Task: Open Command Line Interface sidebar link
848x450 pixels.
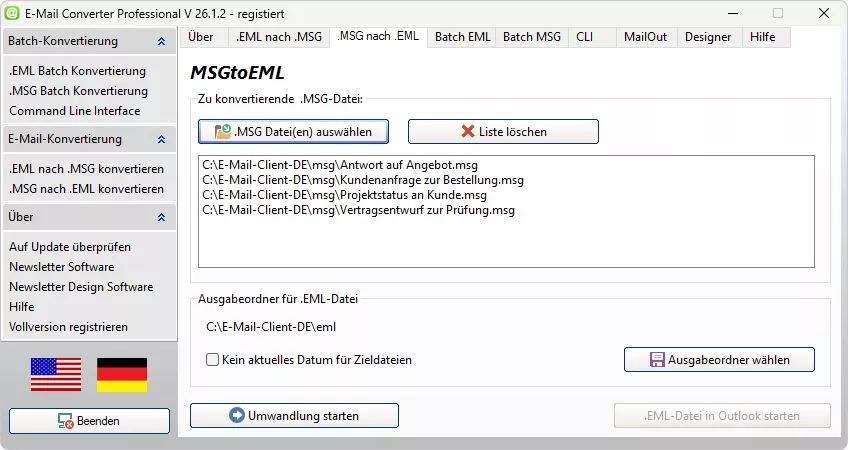Action: click(75, 111)
